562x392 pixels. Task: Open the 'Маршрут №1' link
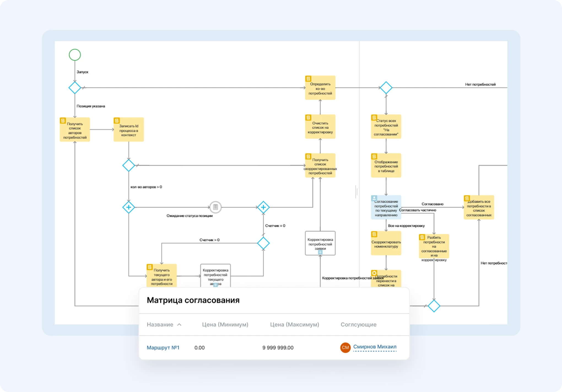click(163, 347)
